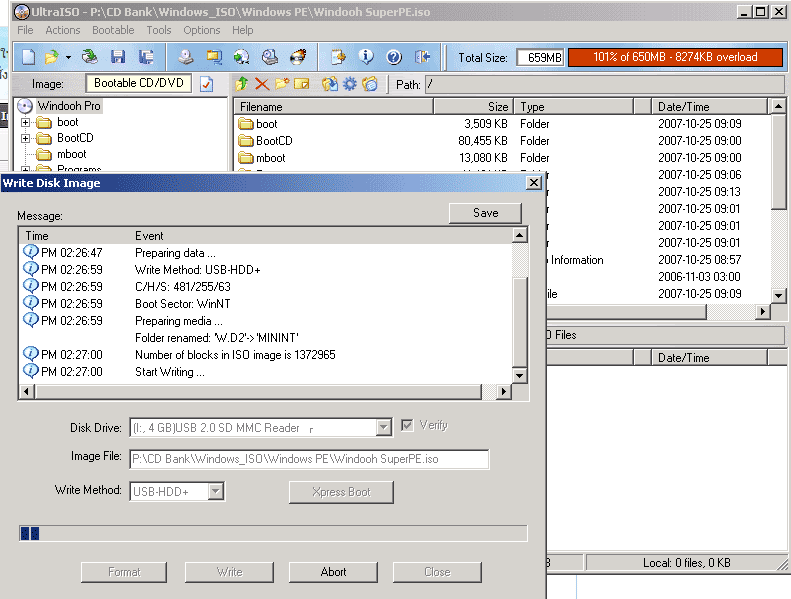791x599 pixels.
Task: Click message list scroll down arrow
Action: (x=520, y=375)
